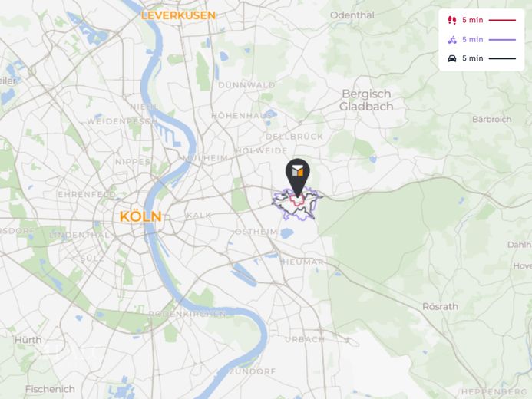Click the purple 5 min cycling label
The height and width of the screenshot is (399, 532).
pos(473,40)
